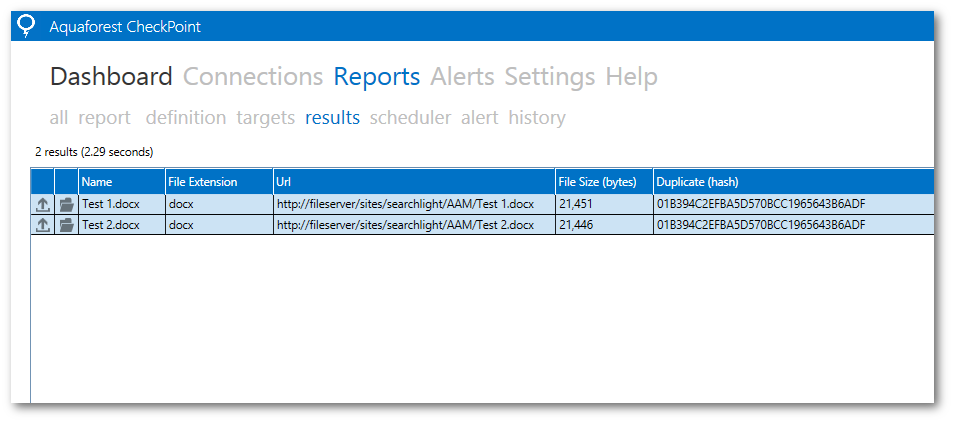Open the 'history' sub-tab
This screenshot has height=422, width=953.
[537, 118]
